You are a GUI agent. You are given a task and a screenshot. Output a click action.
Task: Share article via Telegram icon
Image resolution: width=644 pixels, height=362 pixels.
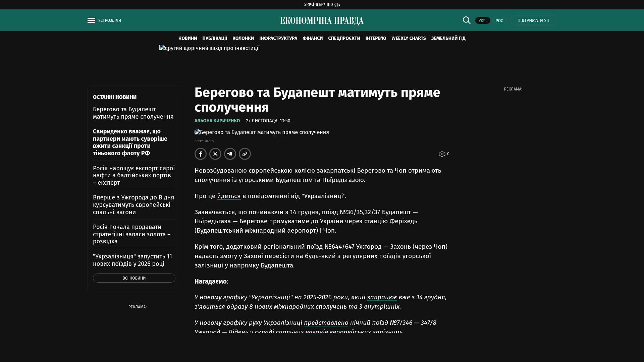(x=230, y=154)
